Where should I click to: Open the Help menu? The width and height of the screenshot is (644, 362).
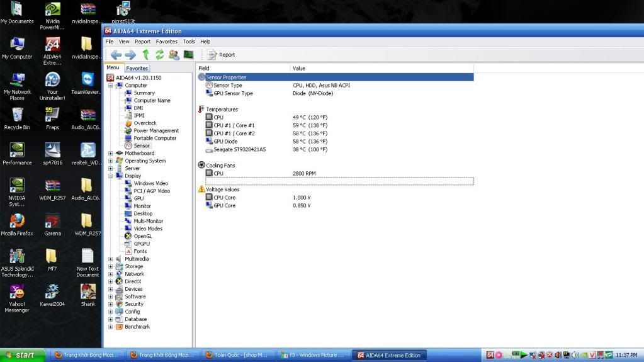tap(205, 42)
